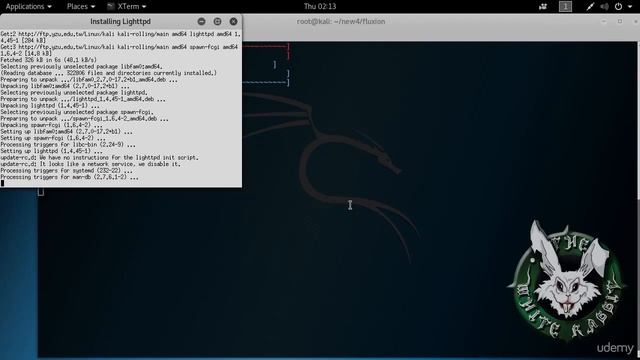Maximize the root@kali fluxion terminal window
This screenshot has width=640, height=360.
tap(620, 21)
